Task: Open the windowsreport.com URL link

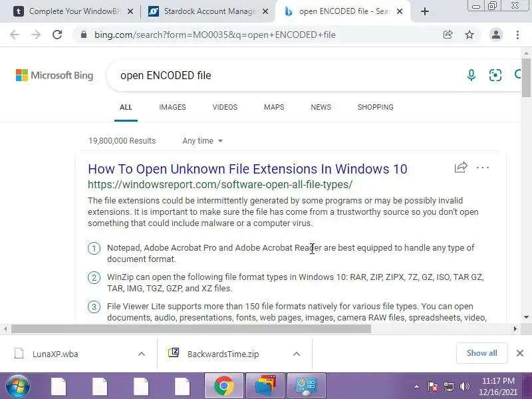Action: point(220,185)
